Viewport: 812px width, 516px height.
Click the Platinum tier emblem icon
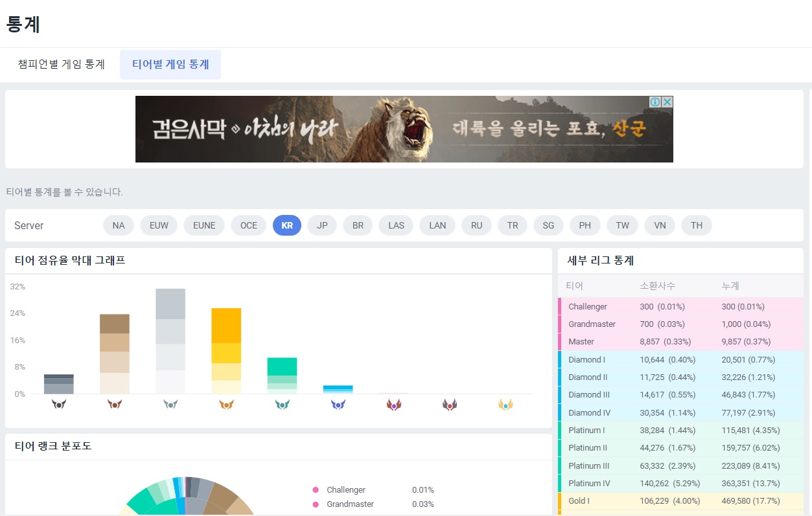tap(282, 405)
